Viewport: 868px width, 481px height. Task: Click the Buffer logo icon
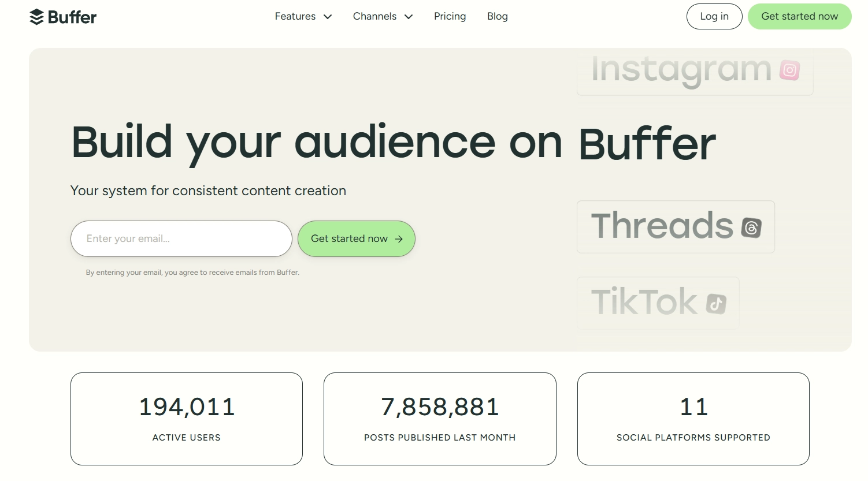36,17
